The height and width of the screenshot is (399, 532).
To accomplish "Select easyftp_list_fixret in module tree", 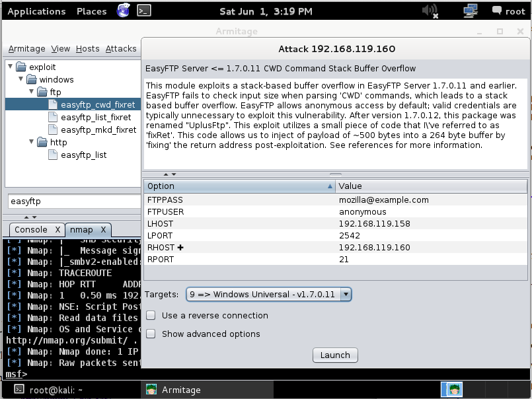I will [96, 117].
